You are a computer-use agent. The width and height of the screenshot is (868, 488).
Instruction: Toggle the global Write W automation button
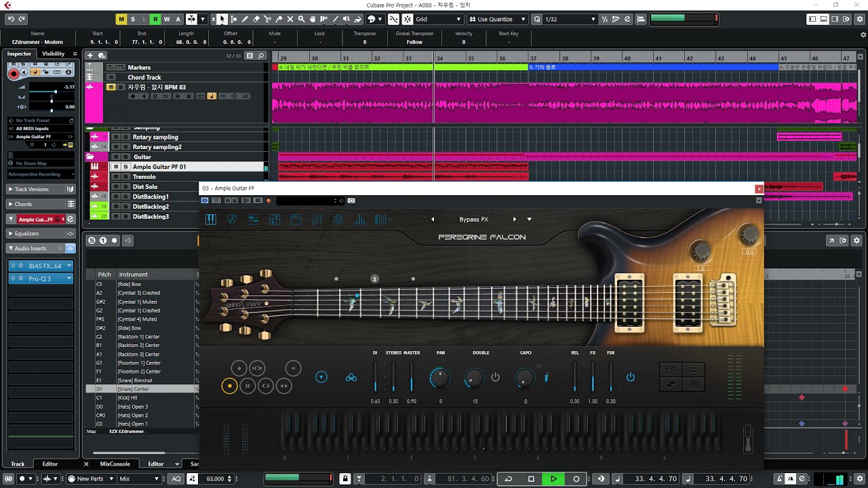[167, 19]
